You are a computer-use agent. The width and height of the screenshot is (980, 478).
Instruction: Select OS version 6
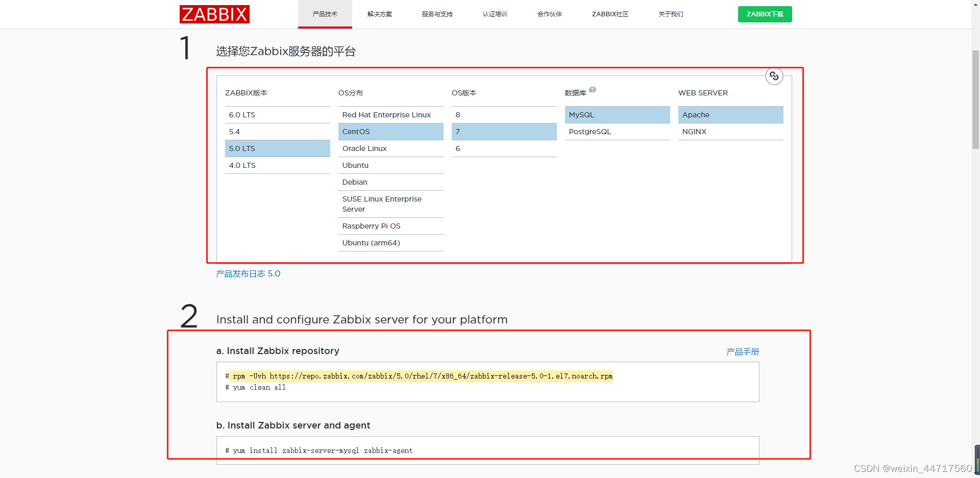504,148
